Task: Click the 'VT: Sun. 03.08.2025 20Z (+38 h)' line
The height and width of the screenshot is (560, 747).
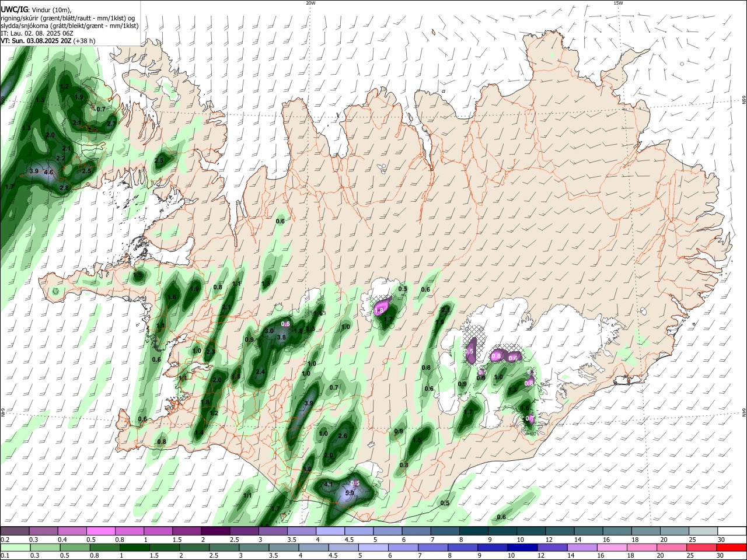Action: (48, 41)
